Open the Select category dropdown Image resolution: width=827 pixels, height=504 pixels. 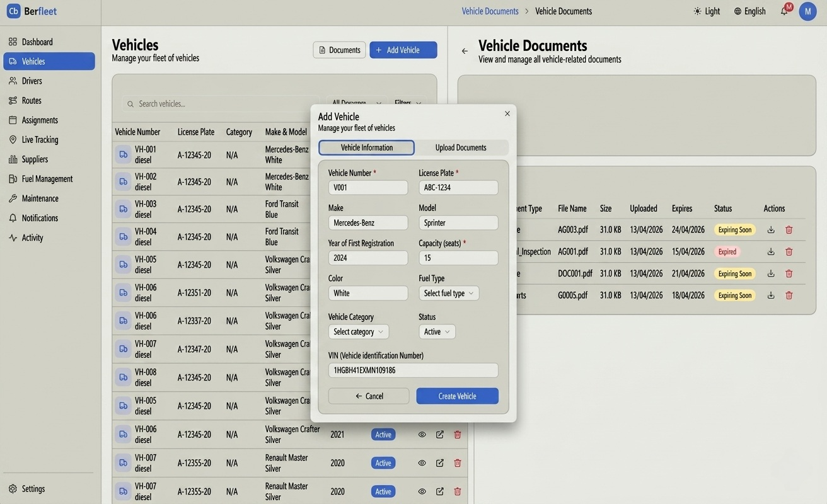coord(359,331)
